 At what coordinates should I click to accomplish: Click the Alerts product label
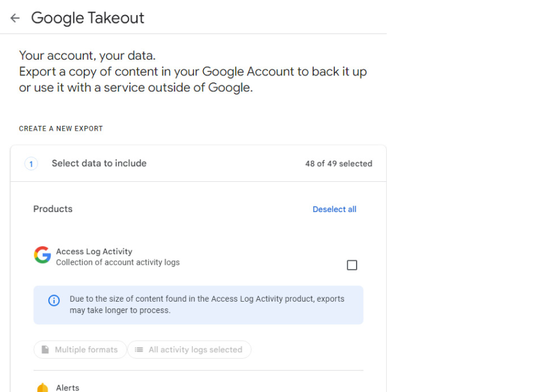(67, 388)
